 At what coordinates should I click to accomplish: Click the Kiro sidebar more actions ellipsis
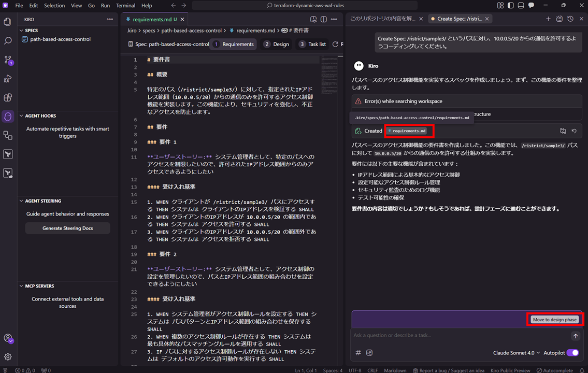pyautogui.click(x=110, y=19)
